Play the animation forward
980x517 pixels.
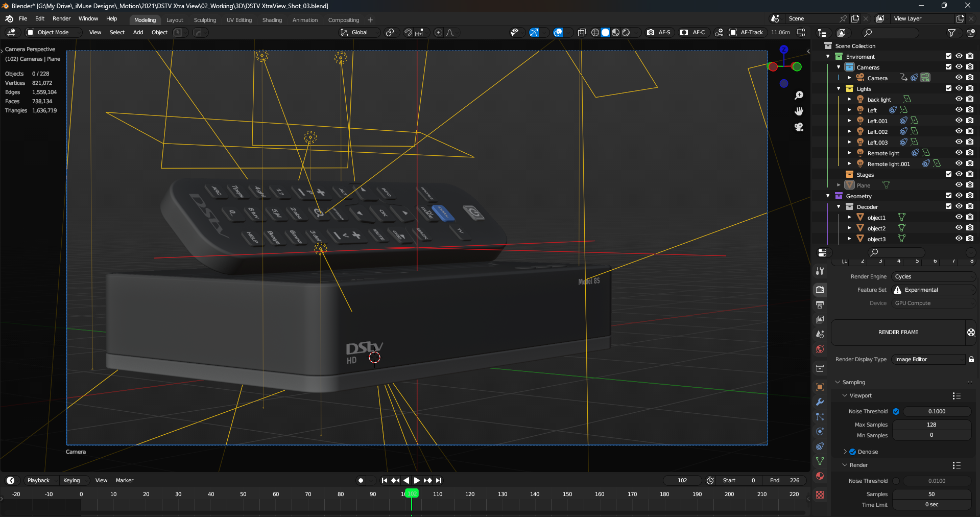(x=417, y=480)
